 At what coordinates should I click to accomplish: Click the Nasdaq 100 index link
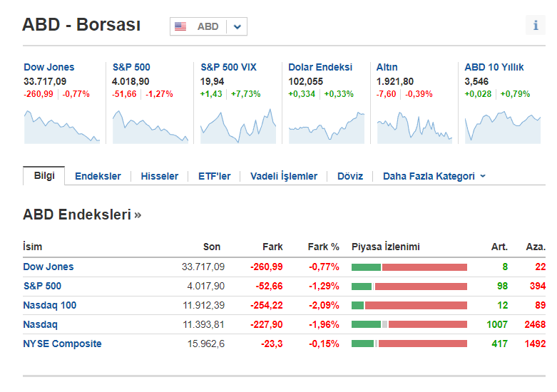[x=49, y=305]
